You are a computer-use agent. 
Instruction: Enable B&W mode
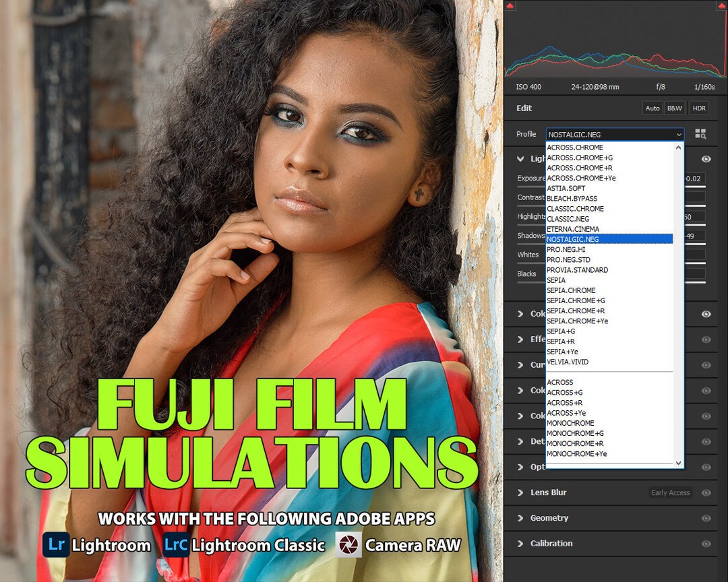click(674, 108)
